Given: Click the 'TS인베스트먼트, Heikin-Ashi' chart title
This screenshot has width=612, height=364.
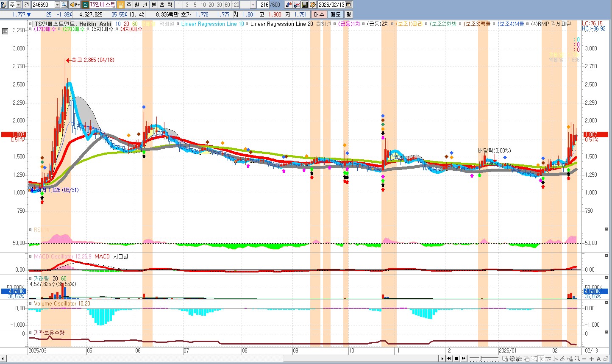Looking at the screenshot, I should point(73,24).
